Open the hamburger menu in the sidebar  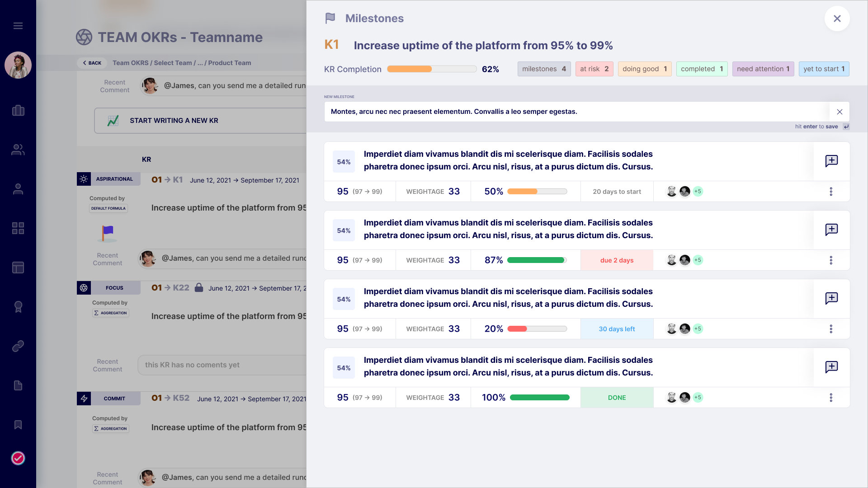tap(18, 26)
